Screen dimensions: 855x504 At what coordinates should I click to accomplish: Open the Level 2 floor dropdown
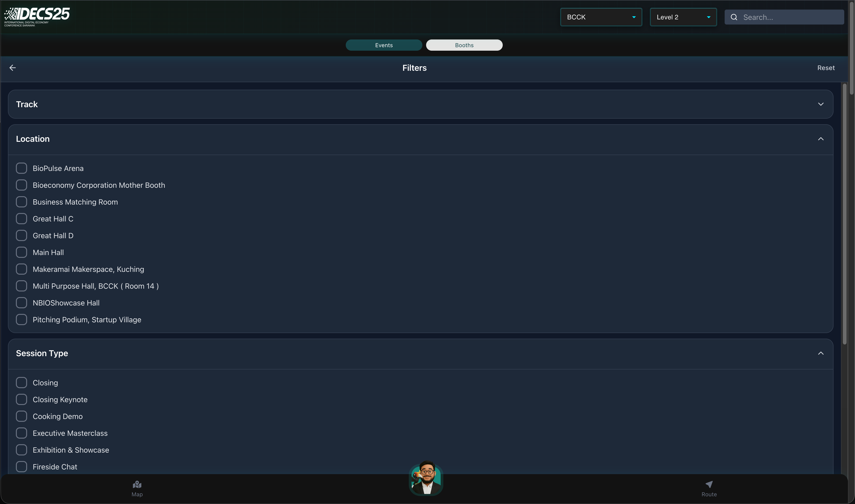(x=683, y=17)
